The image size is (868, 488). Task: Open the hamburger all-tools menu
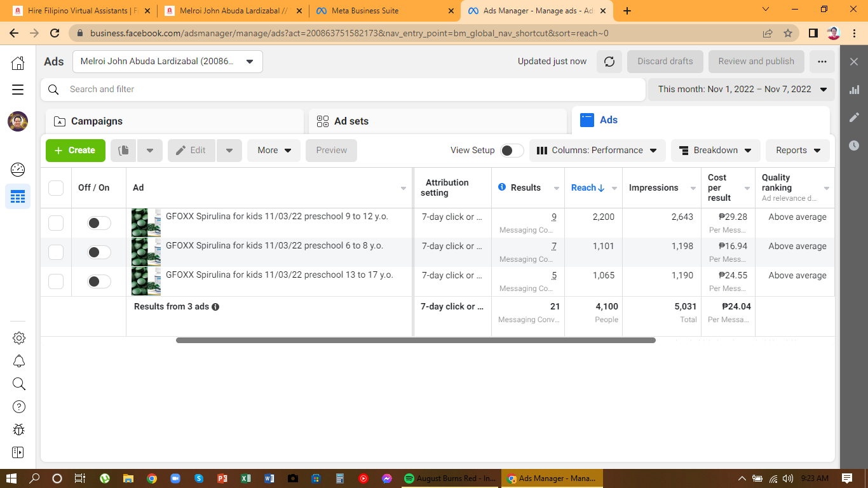click(x=18, y=90)
